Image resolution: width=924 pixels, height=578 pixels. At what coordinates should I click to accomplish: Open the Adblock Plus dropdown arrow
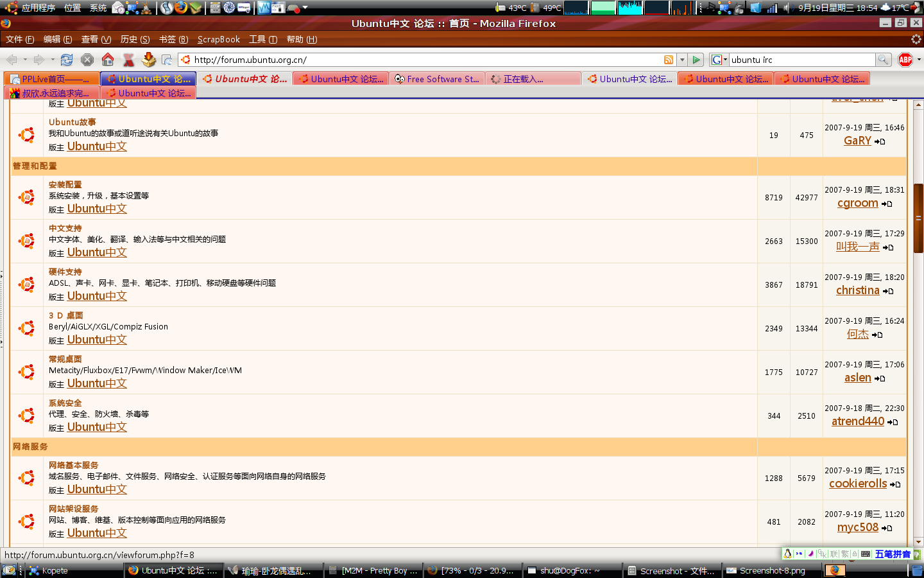coord(919,60)
